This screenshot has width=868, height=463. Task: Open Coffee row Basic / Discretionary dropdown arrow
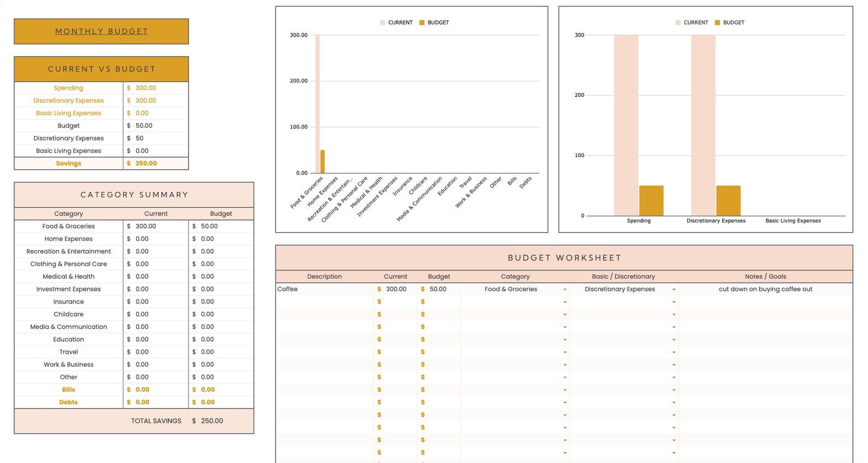[x=674, y=289]
